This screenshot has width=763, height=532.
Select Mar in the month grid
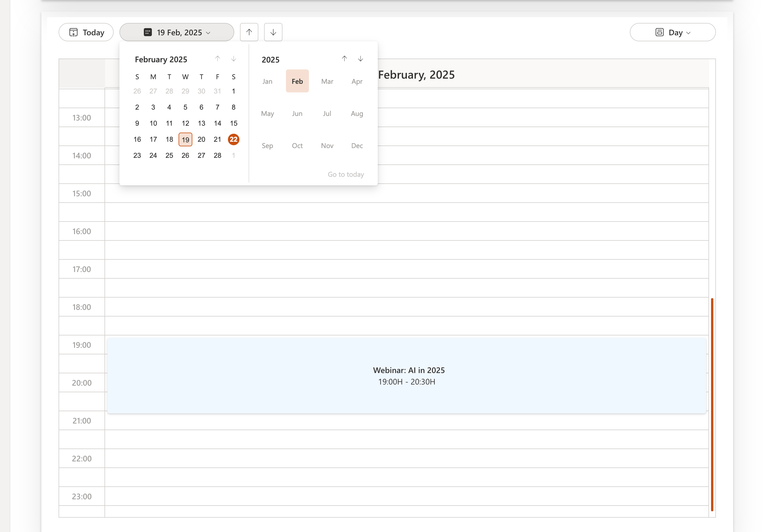(x=327, y=81)
